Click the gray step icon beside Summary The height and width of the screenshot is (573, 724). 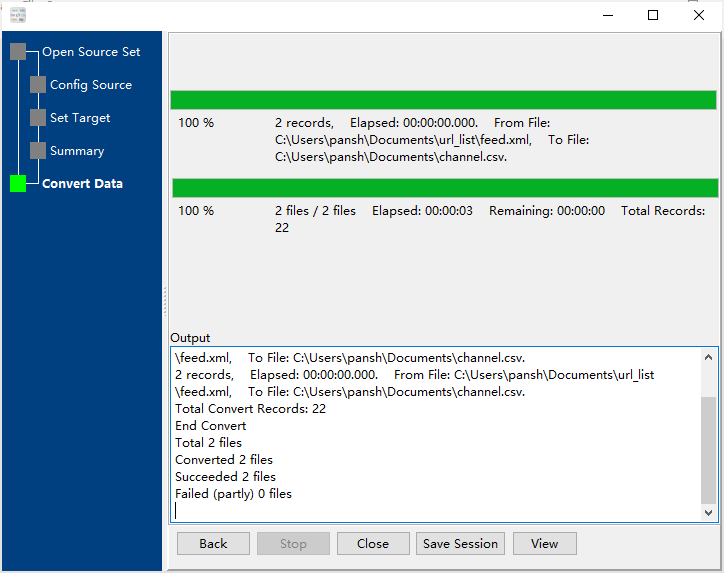pyautogui.click(x=38, y=151)
